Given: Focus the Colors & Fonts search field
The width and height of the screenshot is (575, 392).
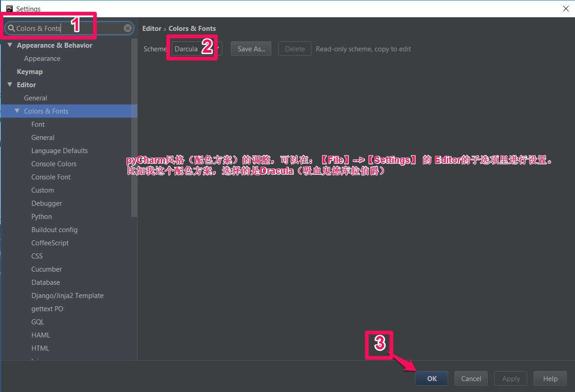Looking at the screenshot, I should point(69,28).
